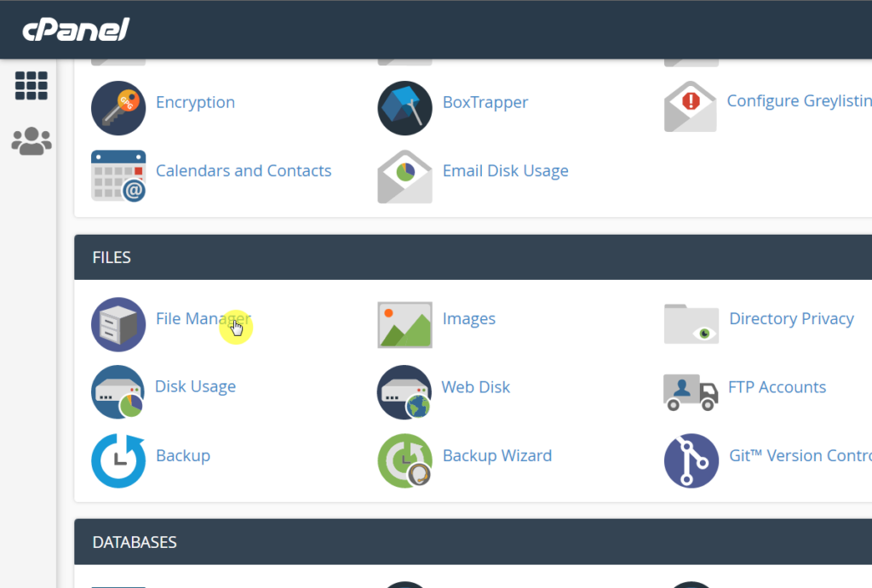
Task: Open the Directory Privacy link
Action: click(x=791, y=319)
